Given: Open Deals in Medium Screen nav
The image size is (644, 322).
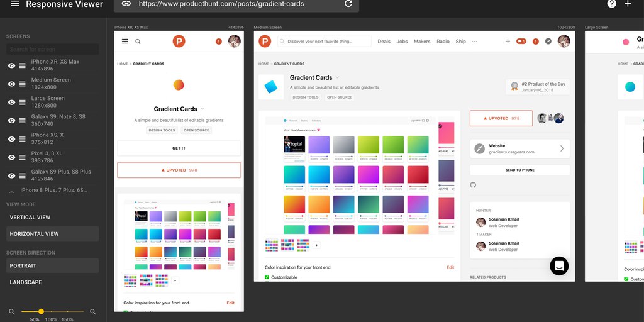Looking at the screenshot, I should (384, 42).
